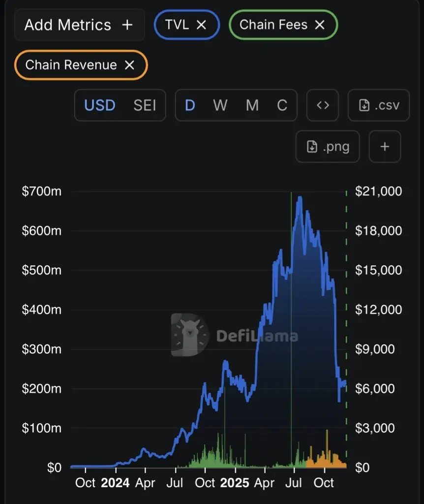This screenshot has width=424, height=504.
Task: Click the $600m axis label
Action: pos(41,231)
